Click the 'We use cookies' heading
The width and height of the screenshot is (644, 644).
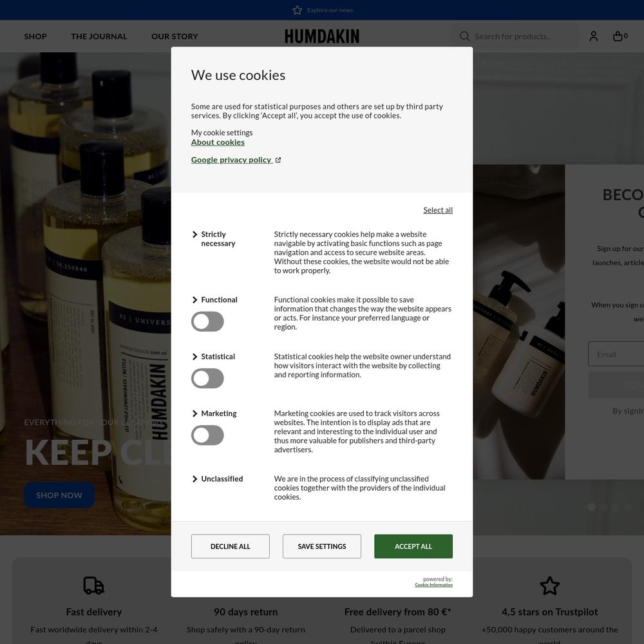(x=238, y=75)
